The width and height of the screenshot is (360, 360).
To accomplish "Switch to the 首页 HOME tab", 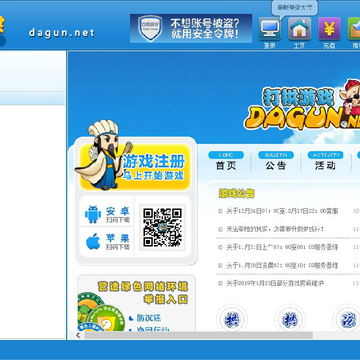I will [x=226, y=161].
